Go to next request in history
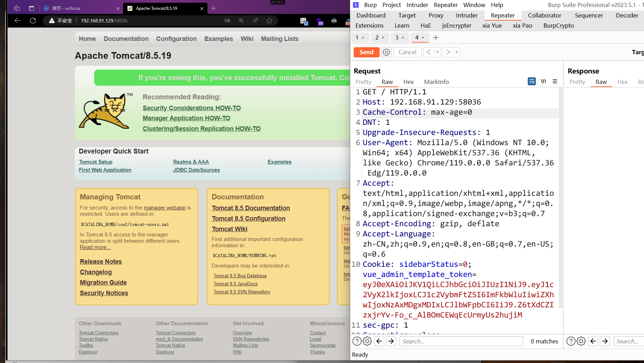Image resolution: width=644 pixels, height=363 pixels. [x=448, y=52]
